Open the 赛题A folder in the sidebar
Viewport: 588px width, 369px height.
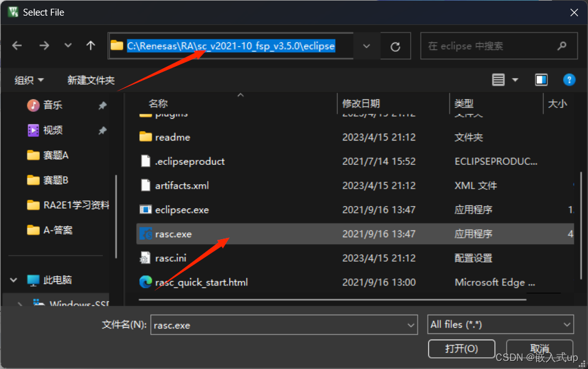56,155
